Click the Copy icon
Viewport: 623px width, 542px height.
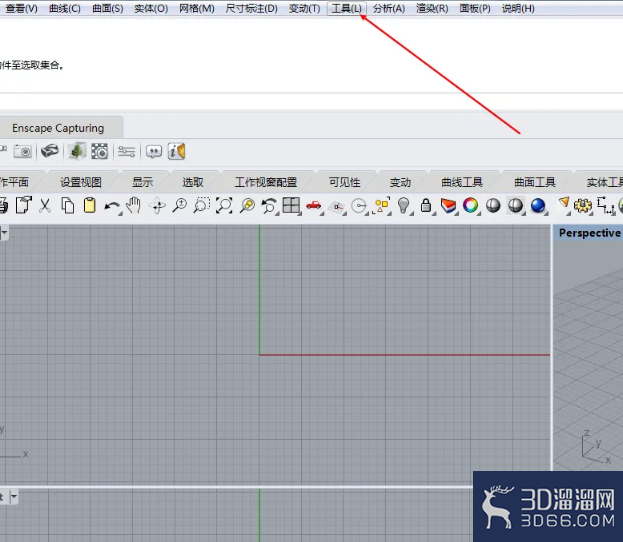(x=68, y=205)
